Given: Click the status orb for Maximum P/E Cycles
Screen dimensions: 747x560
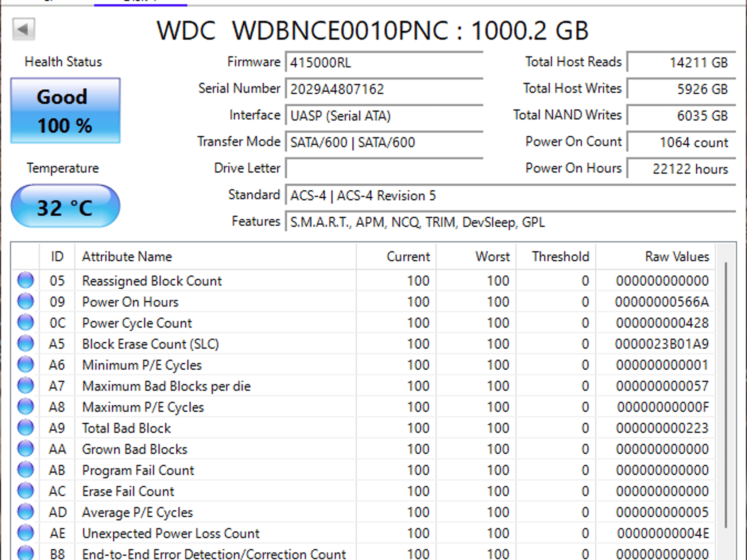Looking at the screenshot, I should click(x=26, y=407).
